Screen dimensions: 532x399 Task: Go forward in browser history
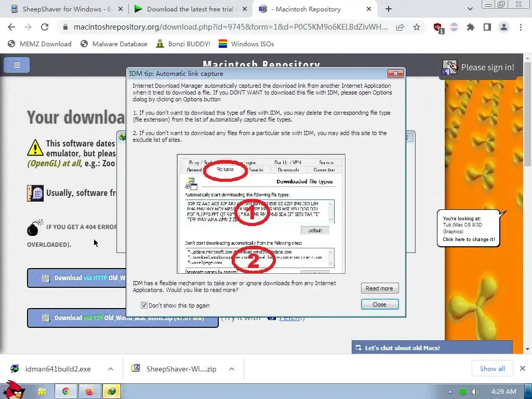pyautogui.click(x=28, y=27)
